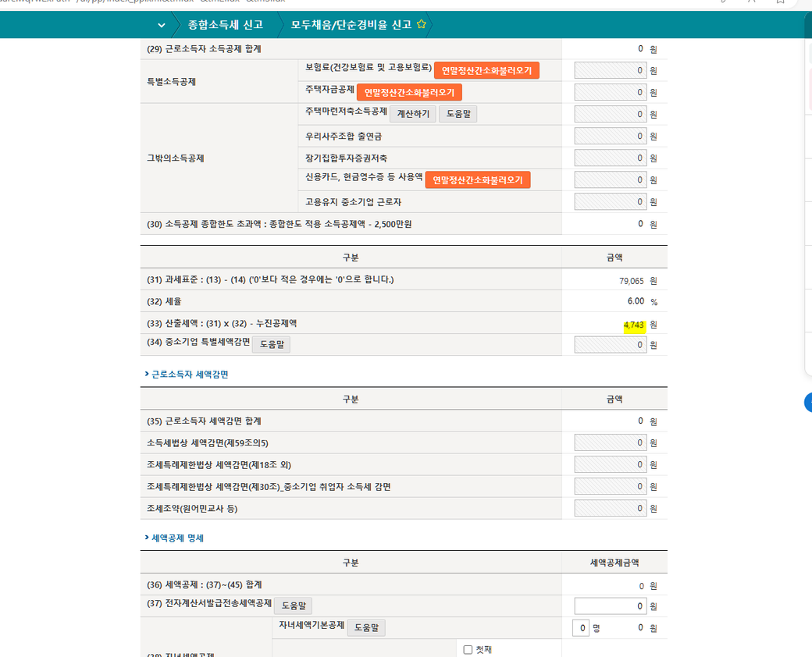The width and height of the screenshot is (812, 657).
Task: Click the 고용유지 중소기업 근로자 amount field
Action: 611,202
